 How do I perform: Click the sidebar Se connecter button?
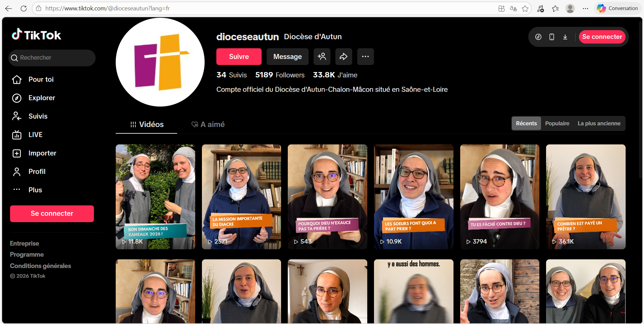[x=52, y=214]
